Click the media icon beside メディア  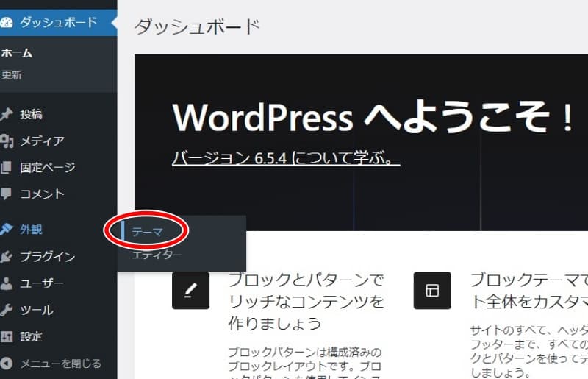[x=7, y=141]
